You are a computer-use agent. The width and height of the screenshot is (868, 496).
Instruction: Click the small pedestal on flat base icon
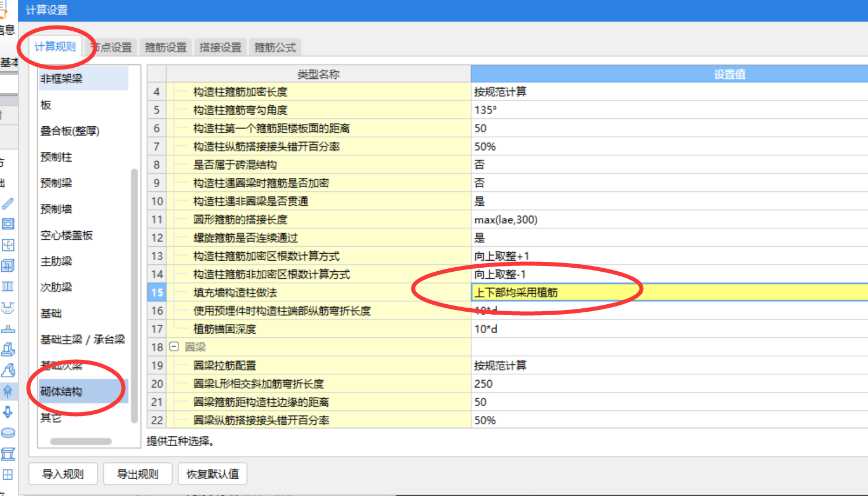click(8, 329)
